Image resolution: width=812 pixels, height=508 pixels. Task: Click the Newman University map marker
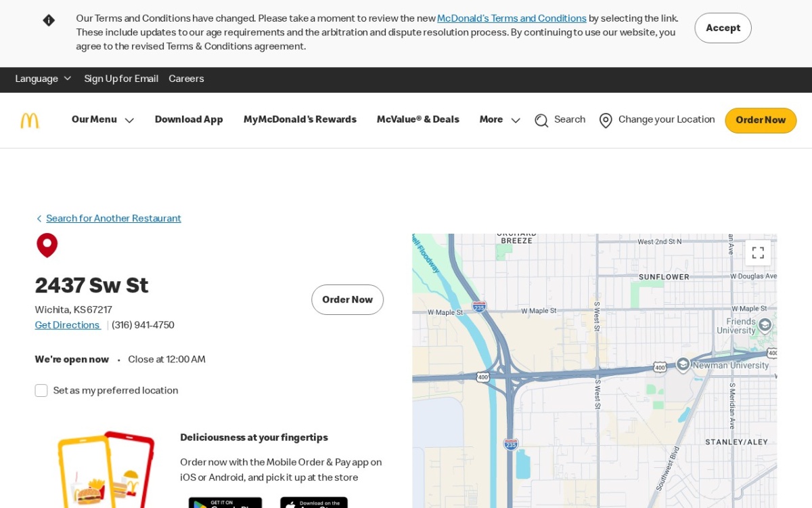(x=683, y=364)
